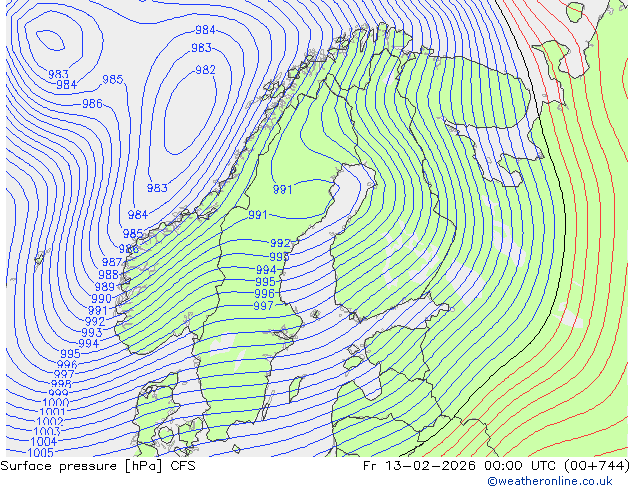Viewport: 634px width, 490px height.
Task: Select the 987 isobar label
Action: coord(112,262)
